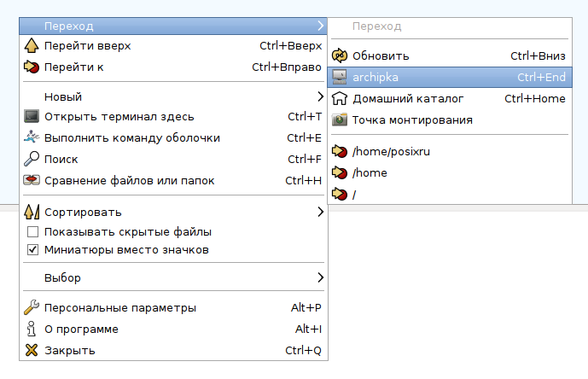588x379 pixels.
Task: Expand the Сортировать submenu arrow
Action: pos(320,212)
